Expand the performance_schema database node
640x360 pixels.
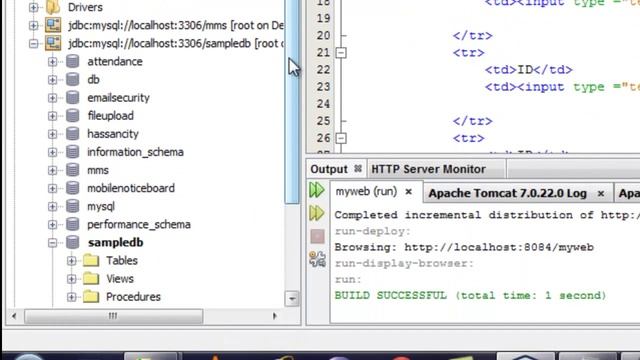click(x=52, y=224)
